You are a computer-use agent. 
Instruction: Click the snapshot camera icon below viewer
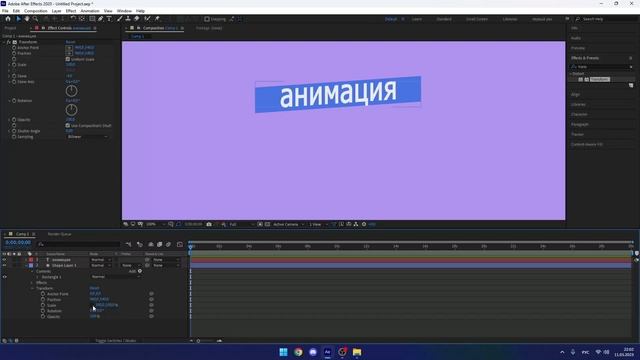(209, 224)
